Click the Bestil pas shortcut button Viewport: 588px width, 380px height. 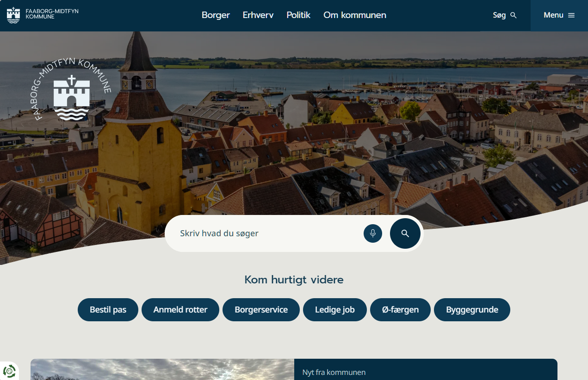(x=108, y=310)
